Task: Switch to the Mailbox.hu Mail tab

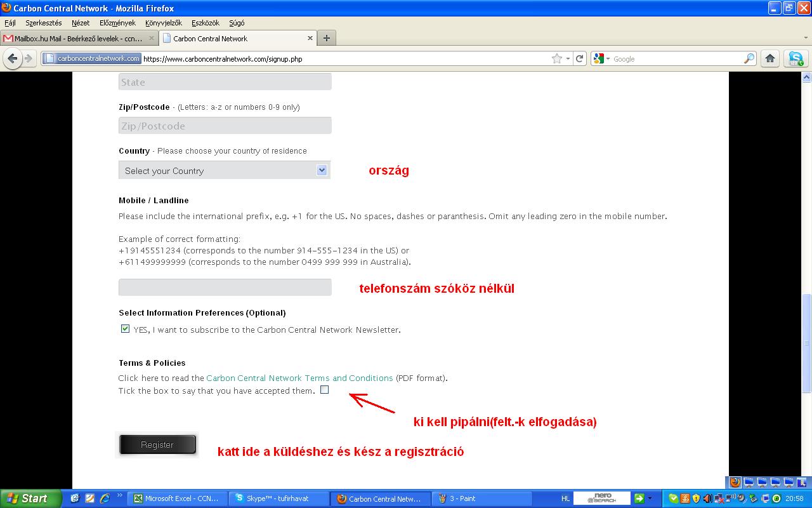Action: coord(79,38)
